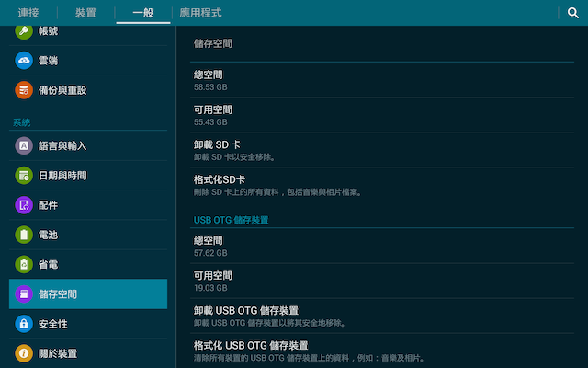Viewport: 588px width, 368px height.
Task: Tap SD card 可用空間 55.43 GB value
Action: (x=210, y=122)
